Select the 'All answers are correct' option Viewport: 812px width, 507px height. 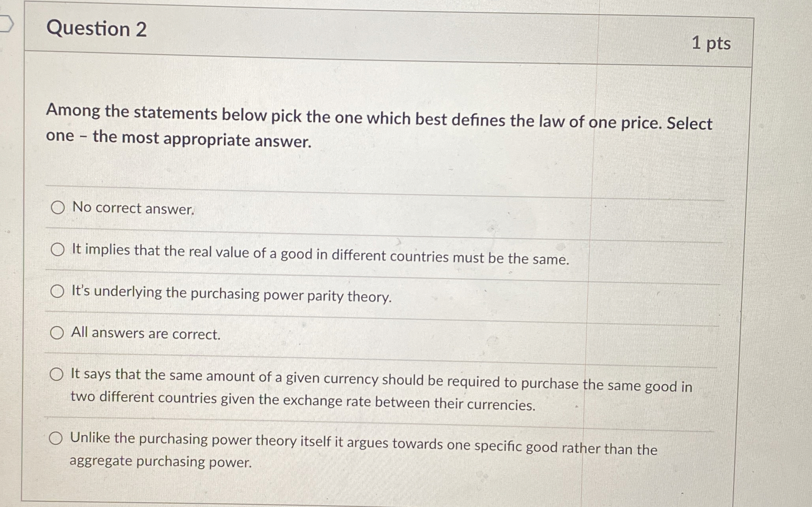click(58, 332)
